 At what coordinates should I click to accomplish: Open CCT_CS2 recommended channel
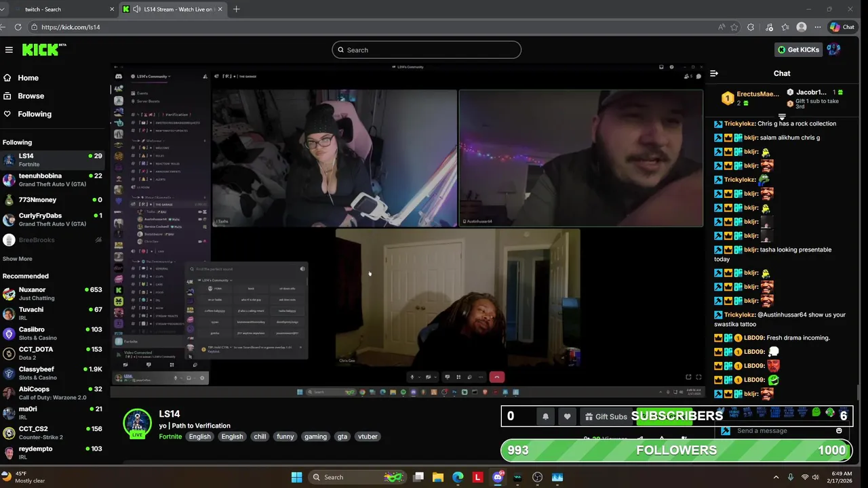coord(52,432)
